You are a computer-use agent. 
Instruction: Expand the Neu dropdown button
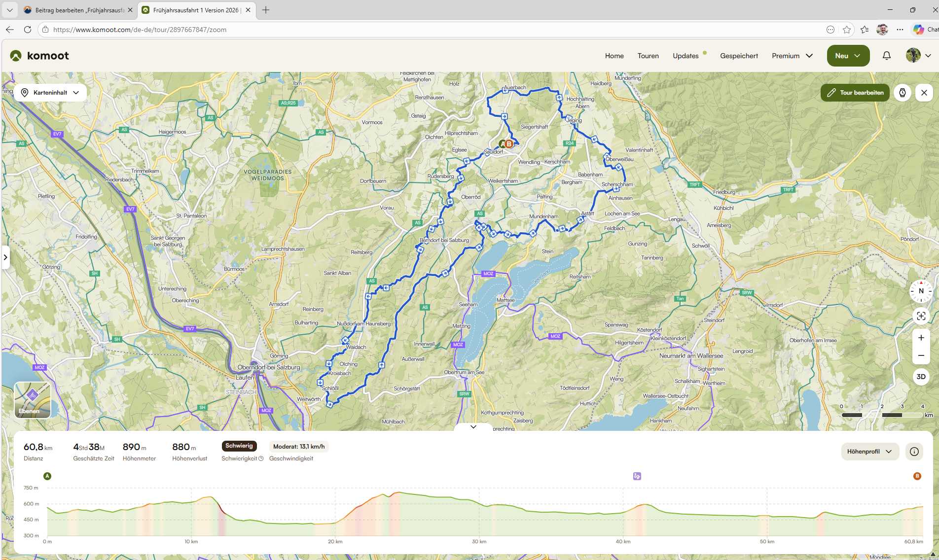coord(848,56)
